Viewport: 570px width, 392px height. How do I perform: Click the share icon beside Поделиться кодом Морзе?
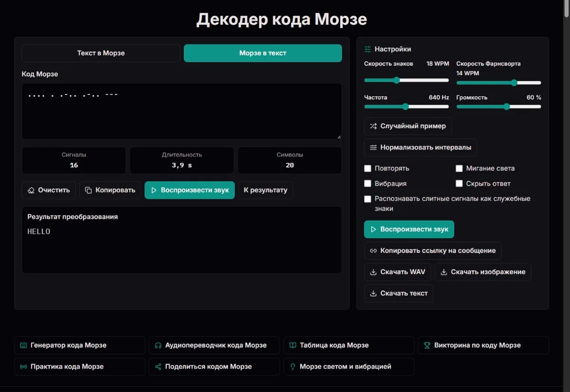(x=158, y=367)
